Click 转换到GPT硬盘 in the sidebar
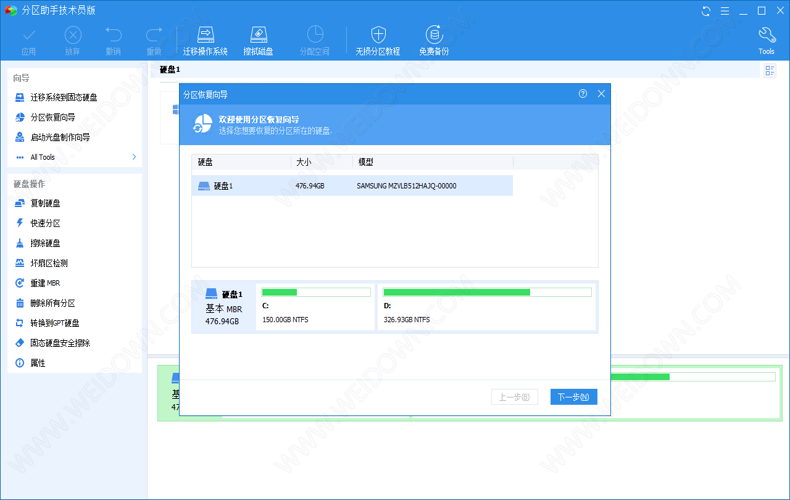The height and width of the screenshot is (500, 790). 54,323
